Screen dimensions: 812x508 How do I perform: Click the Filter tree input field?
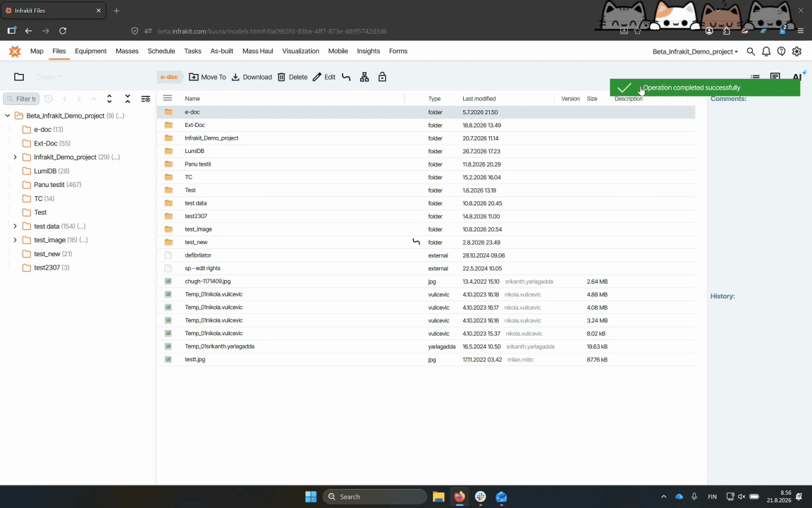click(21, 99)
